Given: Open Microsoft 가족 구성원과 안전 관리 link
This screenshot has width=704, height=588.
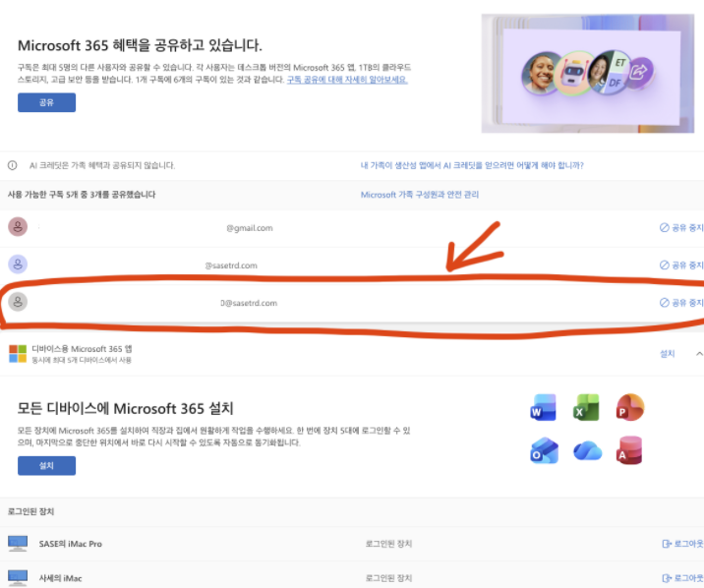Looking at the screenshot, I should (419, 195).
